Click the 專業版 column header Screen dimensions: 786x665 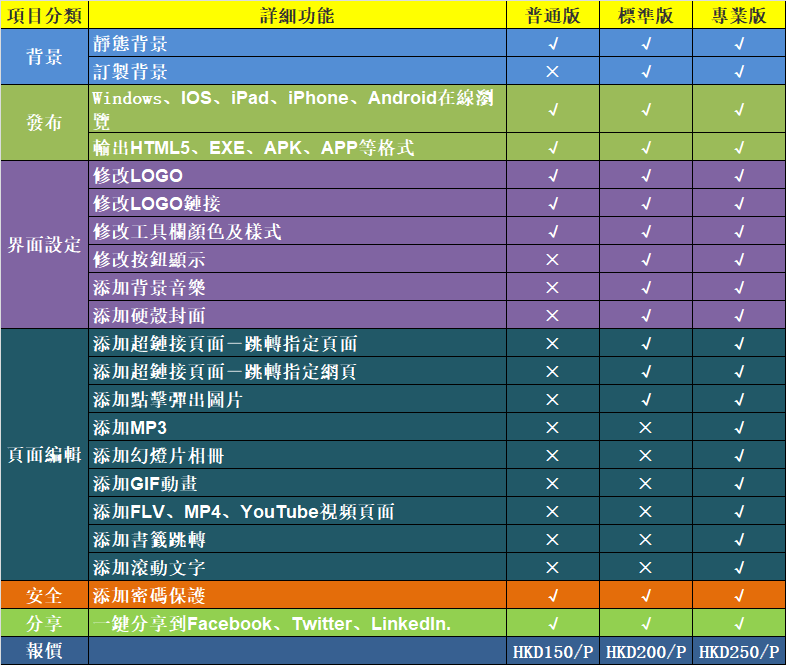pos(739,16)
